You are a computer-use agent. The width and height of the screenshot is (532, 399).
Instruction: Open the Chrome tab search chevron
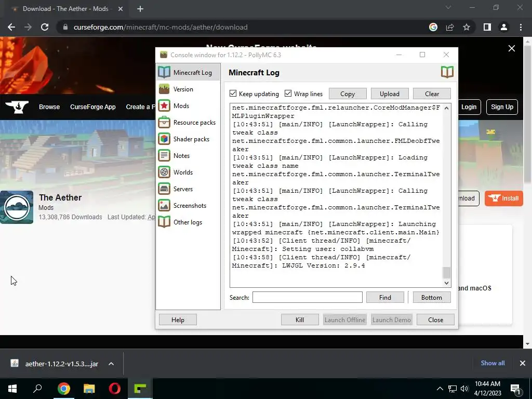tap(448, 7)
